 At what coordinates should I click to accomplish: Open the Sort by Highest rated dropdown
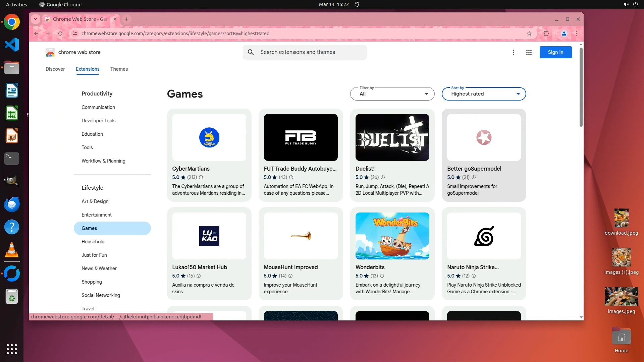484,94
